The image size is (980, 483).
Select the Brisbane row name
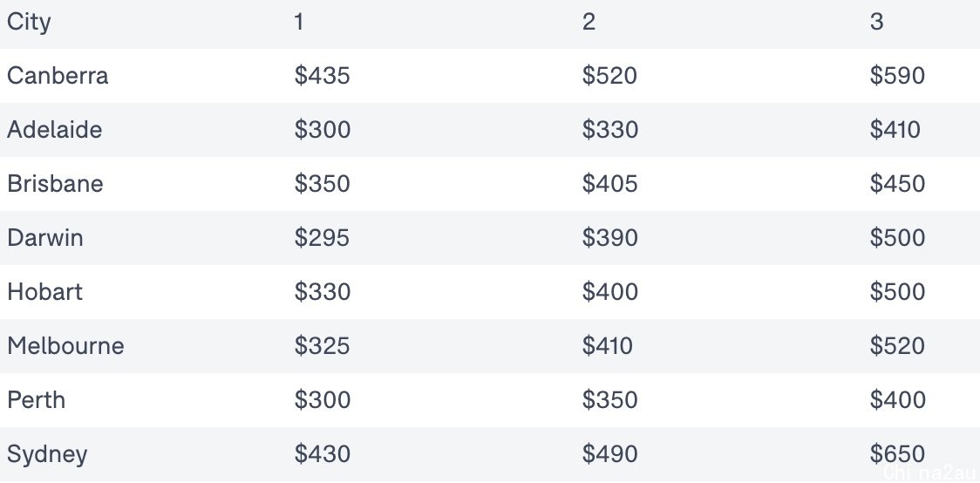pyautogui.click(x=55, y=184)
